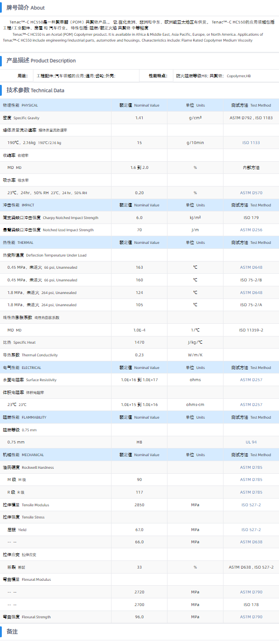The height and width of the screenshot is (644, 279).
Task: Open ISO 527-2 link for Tensile Modulus
Action: (x=251, y=505)
